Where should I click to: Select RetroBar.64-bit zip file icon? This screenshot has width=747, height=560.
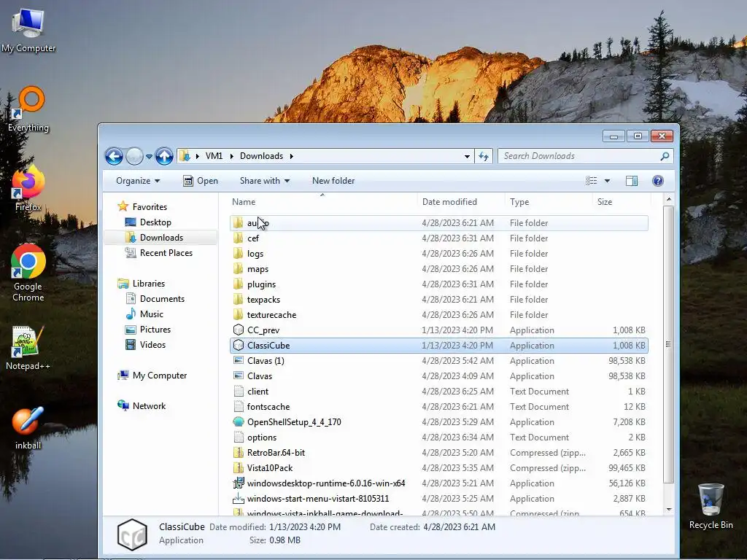point(239,453)
